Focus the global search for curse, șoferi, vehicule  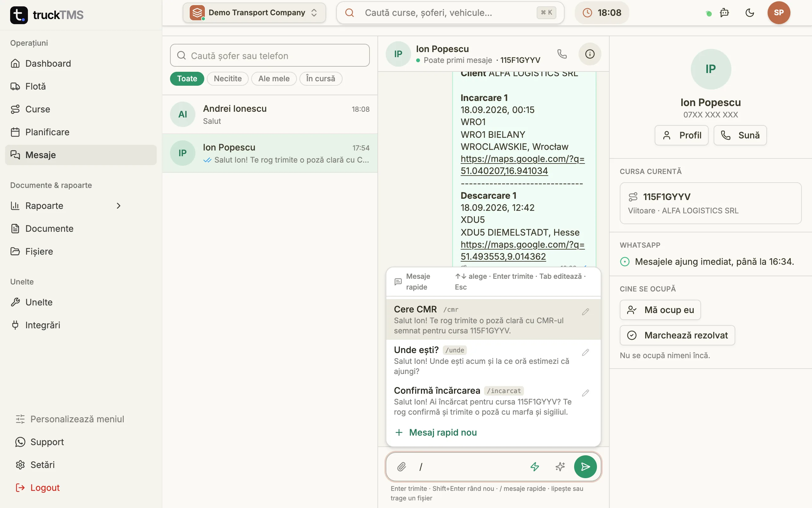tap(450, 13)
